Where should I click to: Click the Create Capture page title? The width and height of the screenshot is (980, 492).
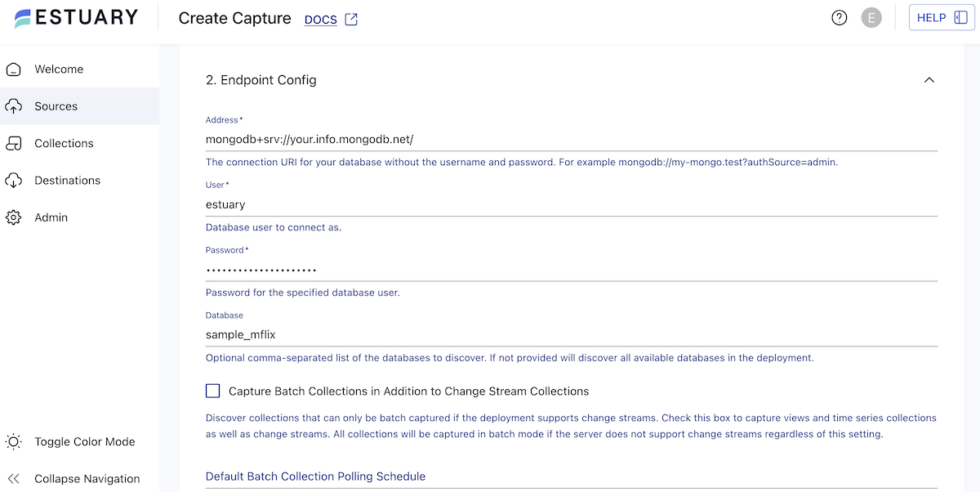235,18
